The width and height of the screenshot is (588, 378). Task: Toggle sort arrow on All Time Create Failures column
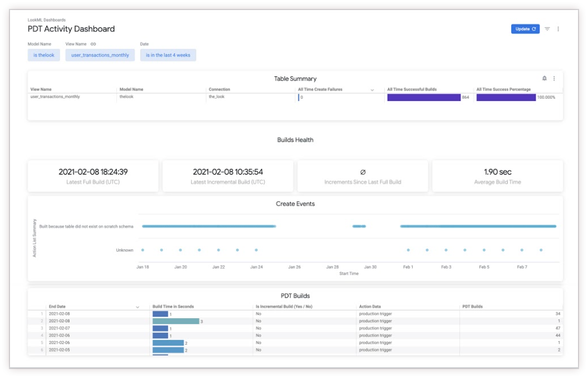(372, 90)
